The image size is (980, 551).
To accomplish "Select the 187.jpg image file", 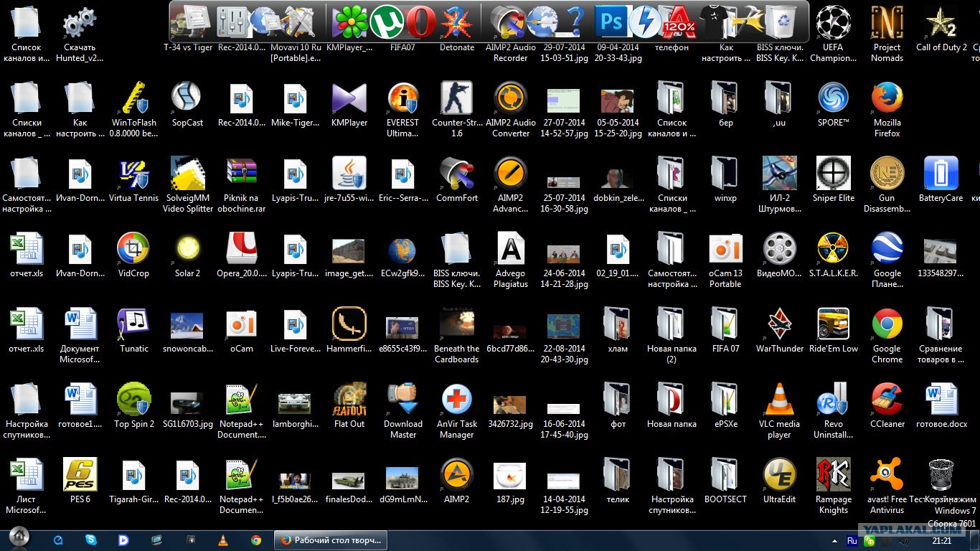I will pos(511,481).
